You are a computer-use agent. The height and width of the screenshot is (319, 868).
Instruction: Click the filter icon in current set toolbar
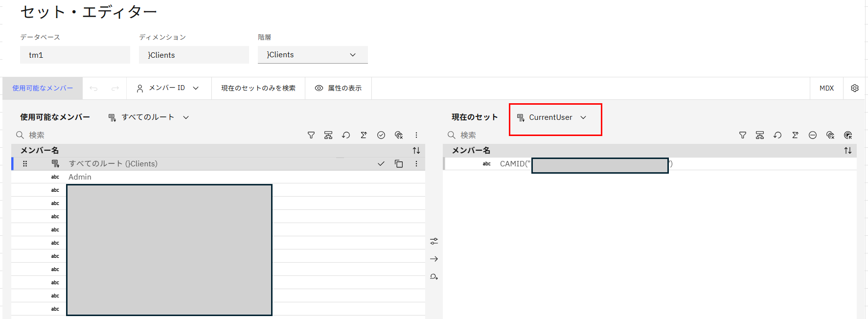pos(742,135)
